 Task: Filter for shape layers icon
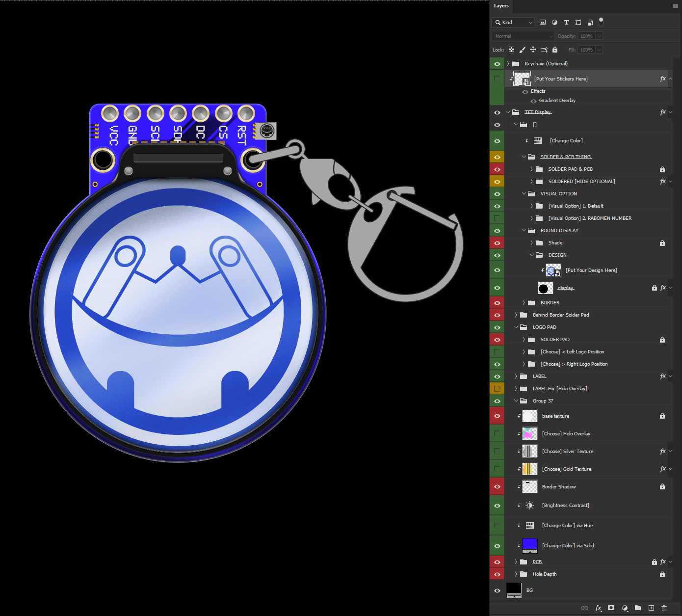click(x=578, y=22)
